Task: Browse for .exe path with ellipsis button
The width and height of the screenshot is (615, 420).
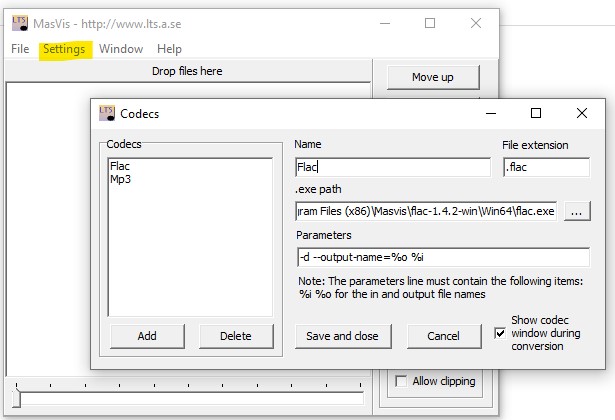Action: pyautogui.click(x=577, y=212)
